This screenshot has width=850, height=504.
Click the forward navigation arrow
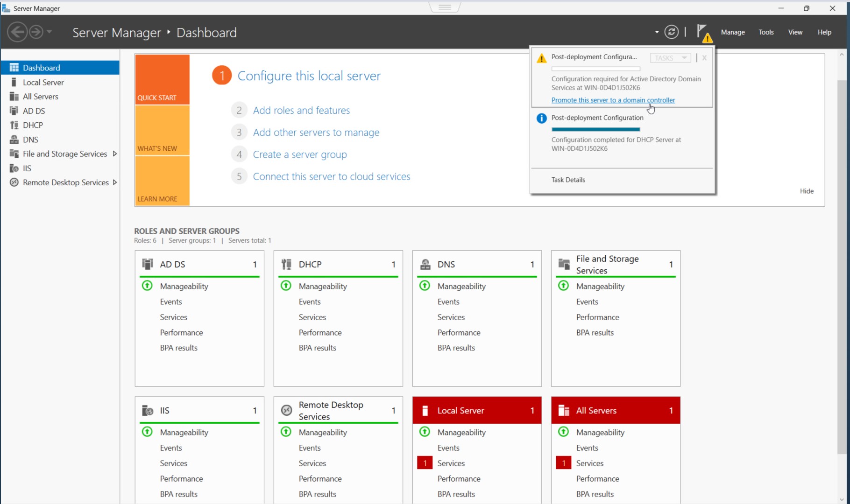tap(36, 32)
